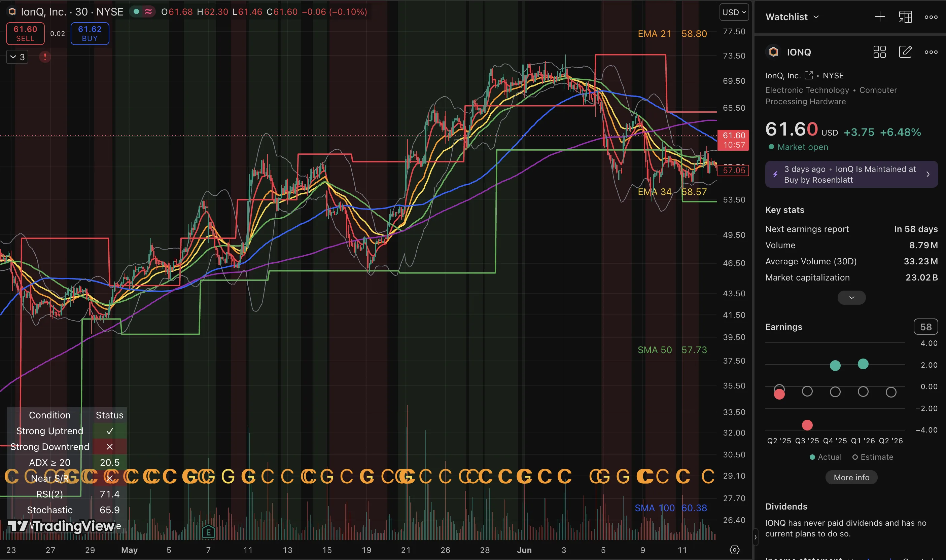Click the red indicator error exclamation icon
946x560 pixels.
pyautogui.click(x=45, y=57)
